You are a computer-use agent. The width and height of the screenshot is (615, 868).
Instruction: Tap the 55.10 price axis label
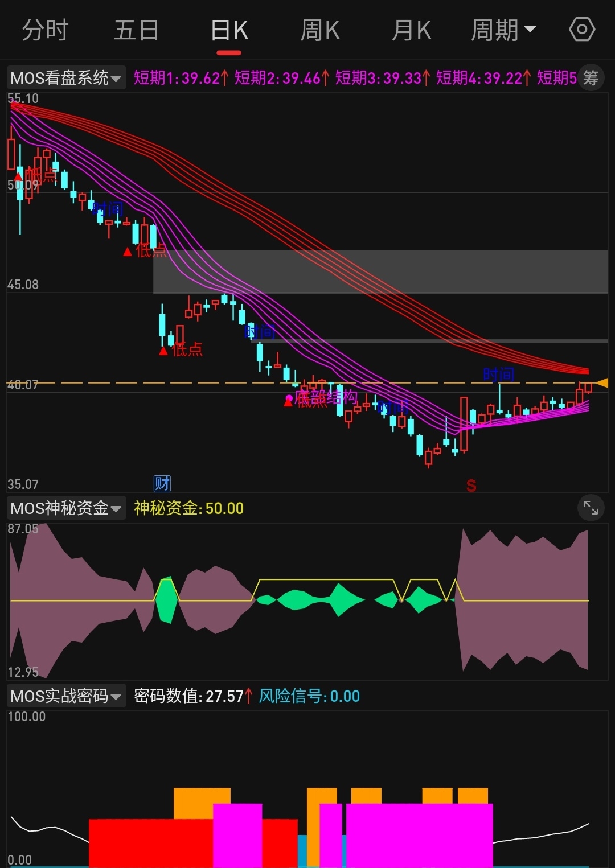[x=23, y=98]
